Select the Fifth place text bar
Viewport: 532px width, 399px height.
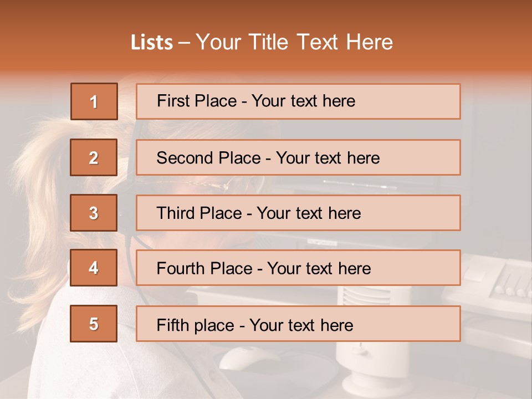(298, 324)
